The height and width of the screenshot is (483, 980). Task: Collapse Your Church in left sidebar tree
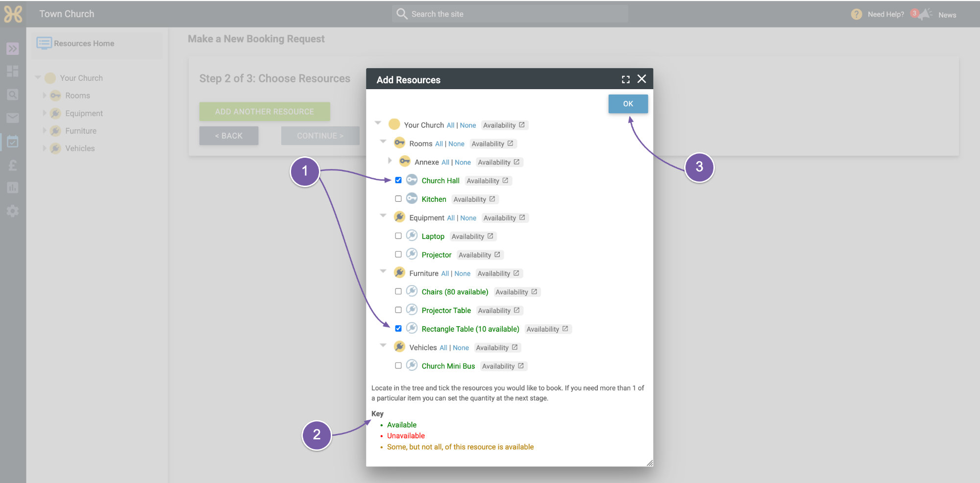point(38,77)
